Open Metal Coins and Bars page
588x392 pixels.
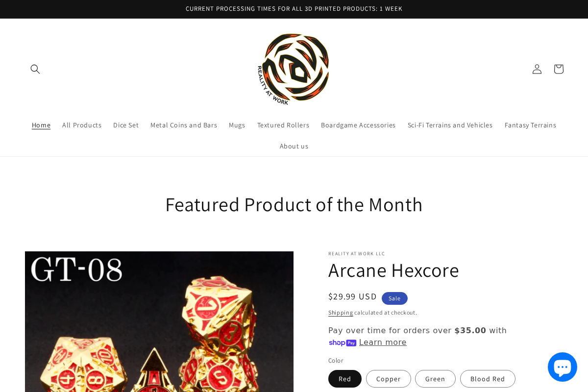pyautogui.click(x=184, y=125)
